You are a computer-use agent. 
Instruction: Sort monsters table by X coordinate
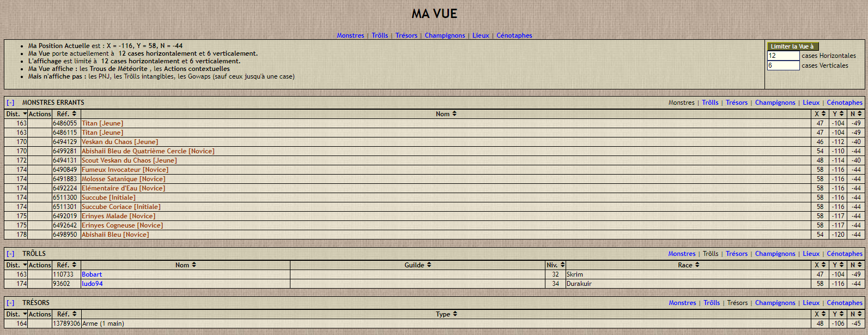tap(823, 114)
